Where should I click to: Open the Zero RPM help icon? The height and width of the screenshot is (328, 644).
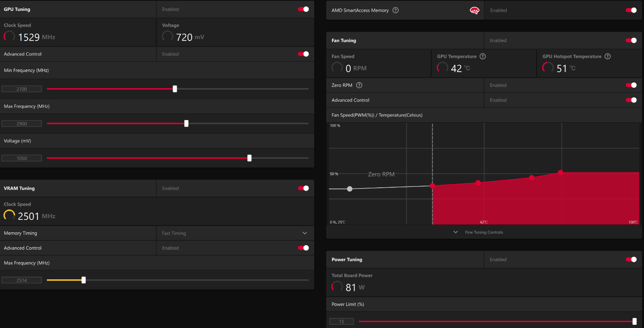(x=359, y=85)
